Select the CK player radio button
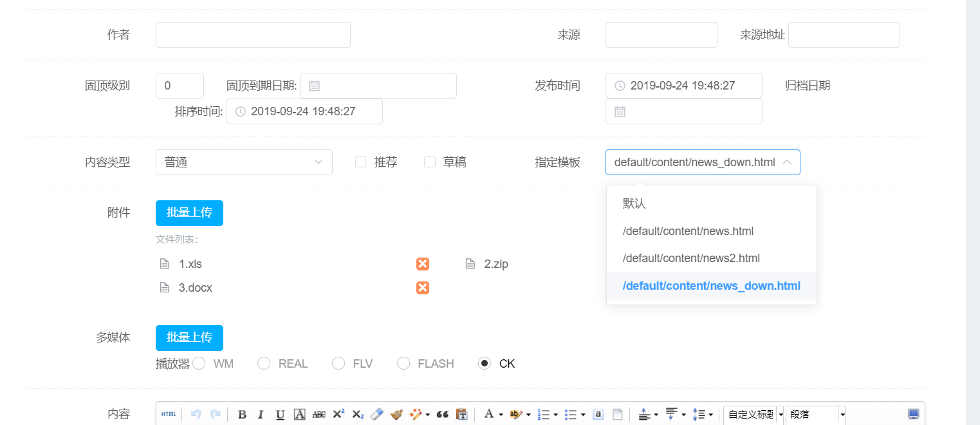This screenshot has height=425, width=980. pos(485,364)
